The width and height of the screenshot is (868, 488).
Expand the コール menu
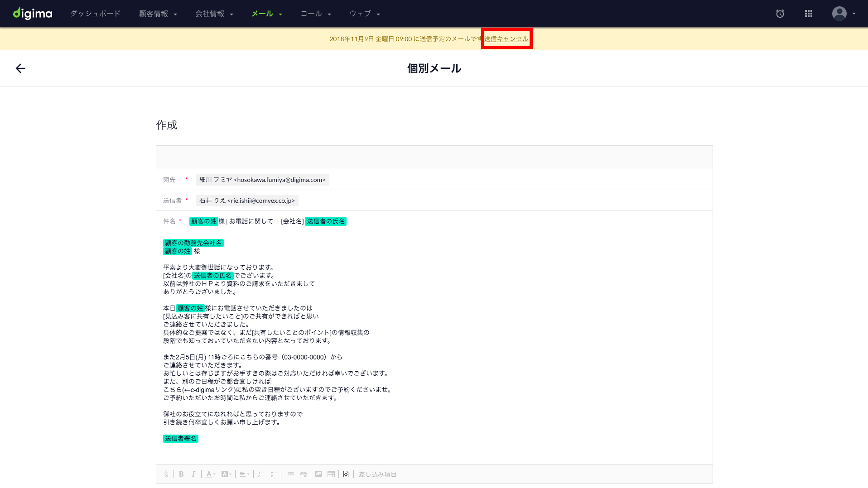(x=316, y=14)
